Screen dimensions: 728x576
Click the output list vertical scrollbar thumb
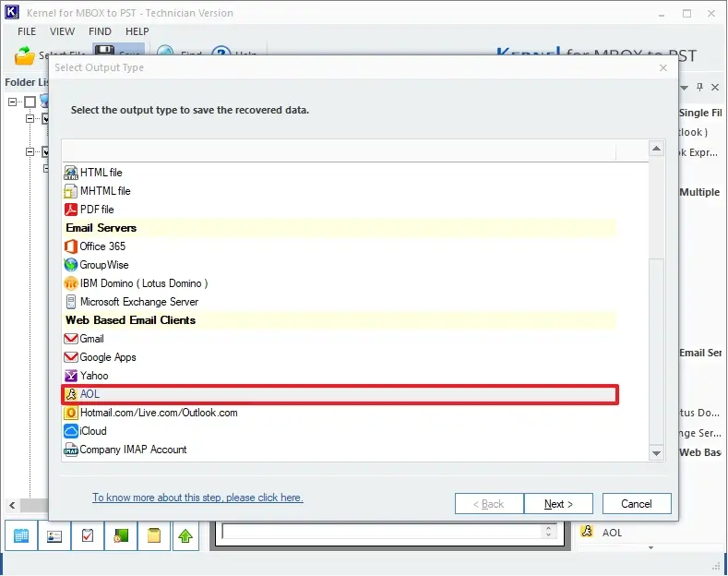pos(656,351)
